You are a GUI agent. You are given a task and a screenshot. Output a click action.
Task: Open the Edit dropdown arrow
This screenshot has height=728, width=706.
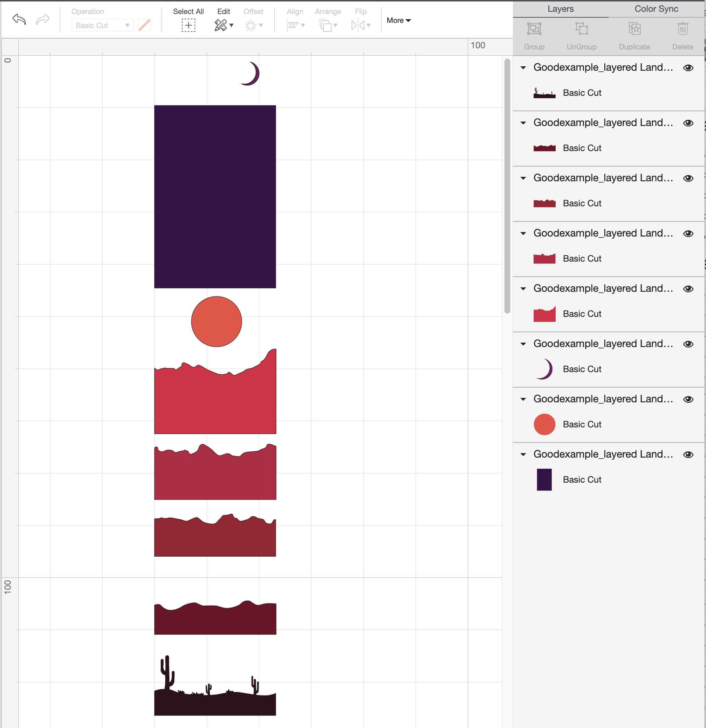coord(231,26)
